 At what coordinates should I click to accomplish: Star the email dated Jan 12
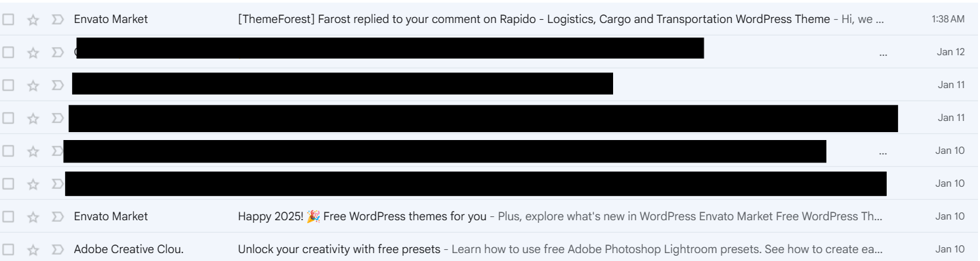(x=33, y=53)
